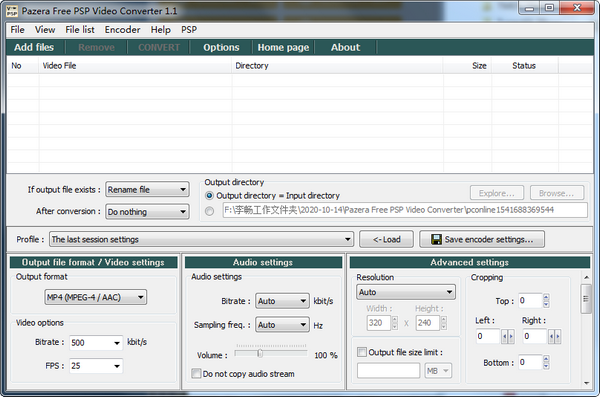Click the No column header
The width and height of the screenshot is (600, 397).
coord(23,66)
